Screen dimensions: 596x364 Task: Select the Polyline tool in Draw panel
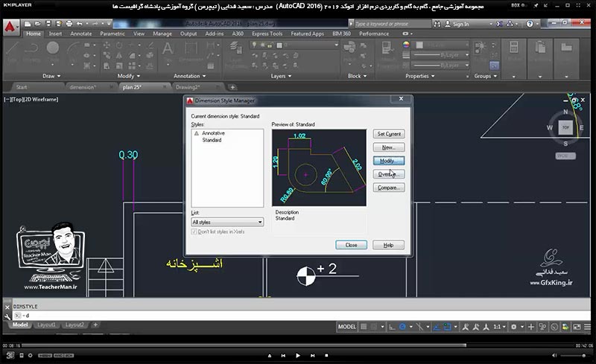[x=32, y=48]
